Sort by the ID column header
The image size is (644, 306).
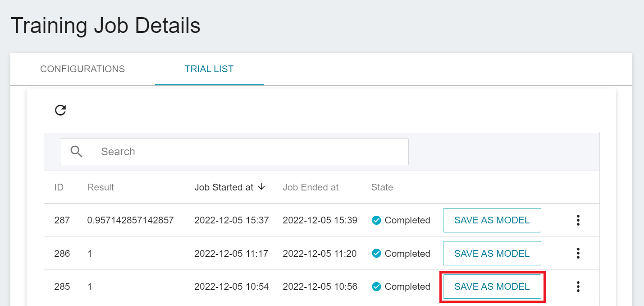[59, 187]
